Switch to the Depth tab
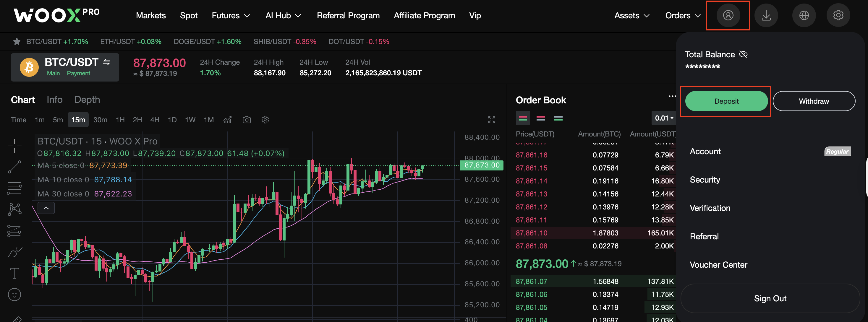This screenshot has height=322, width=868. 87,100
